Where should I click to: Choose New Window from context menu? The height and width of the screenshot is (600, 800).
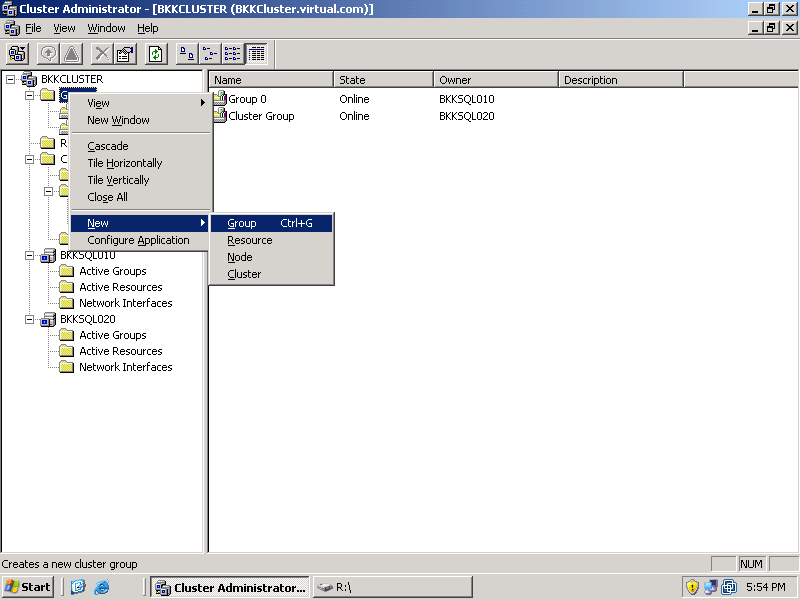coord(140,120)
